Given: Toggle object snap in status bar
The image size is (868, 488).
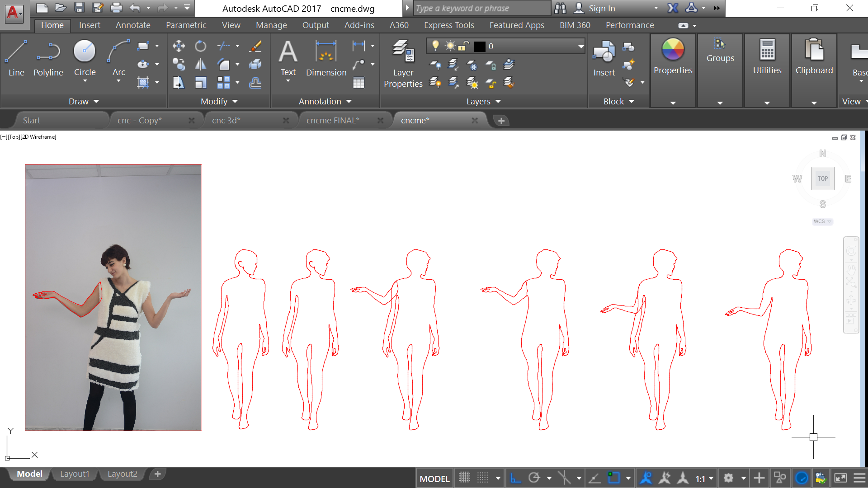Looking at the screenshot, I should point(614,478).
